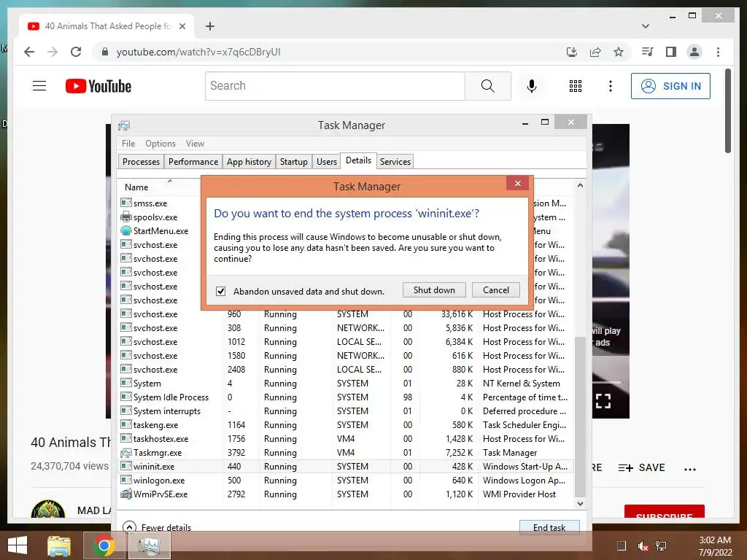This screenshot has width=747, height=560.
Task: Select the StartMenu.exe process row
Action: [160, 231]
